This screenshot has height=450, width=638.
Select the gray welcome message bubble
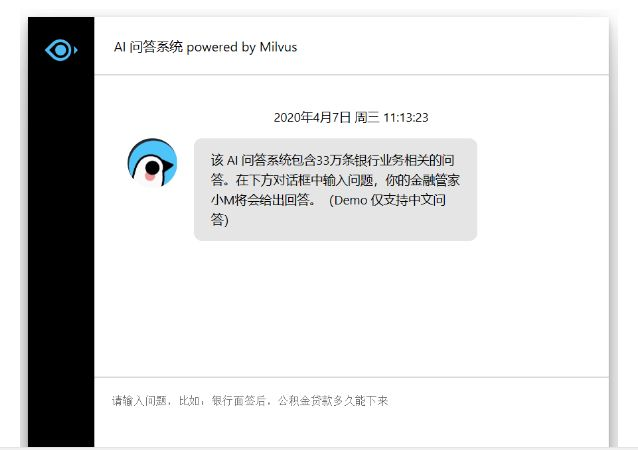tap(335, 190)
